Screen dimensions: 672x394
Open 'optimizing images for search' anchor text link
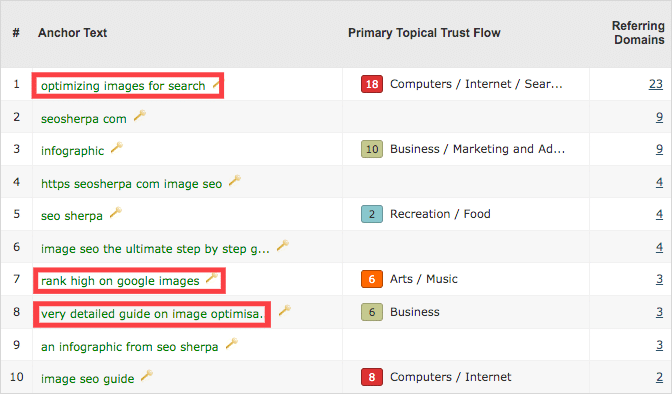[123, 86]
